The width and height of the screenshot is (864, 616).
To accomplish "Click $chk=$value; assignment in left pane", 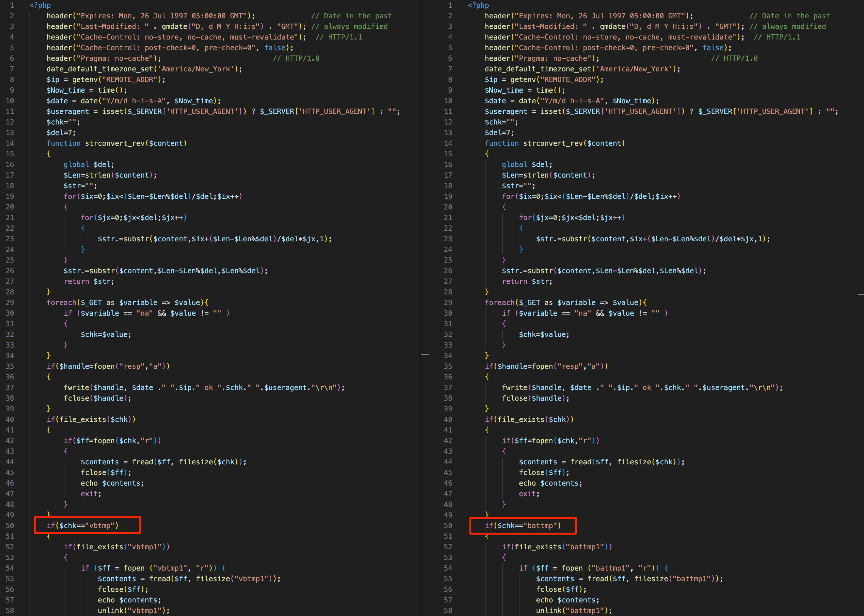I will 106,335.
